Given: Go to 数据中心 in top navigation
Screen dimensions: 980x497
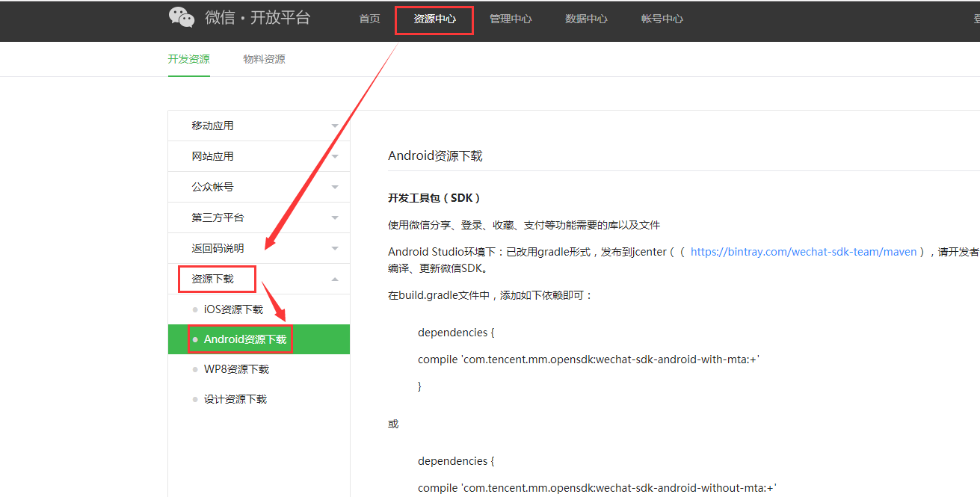Looking at the screenshot, I should [x=586, y=19].
